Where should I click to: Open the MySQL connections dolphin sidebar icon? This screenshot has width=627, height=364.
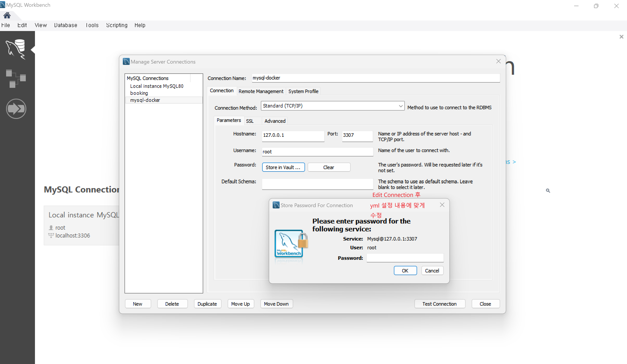tap(16, 49)
